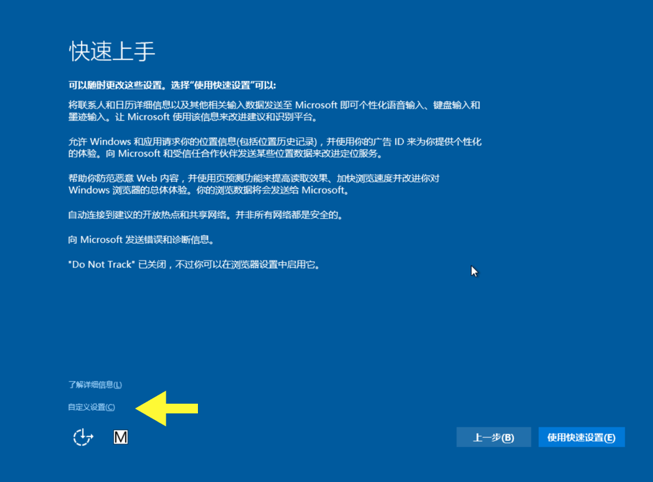
Task: Click the yellow arrow pointing at 自定义设置
Action: click(x=167, y=408)
